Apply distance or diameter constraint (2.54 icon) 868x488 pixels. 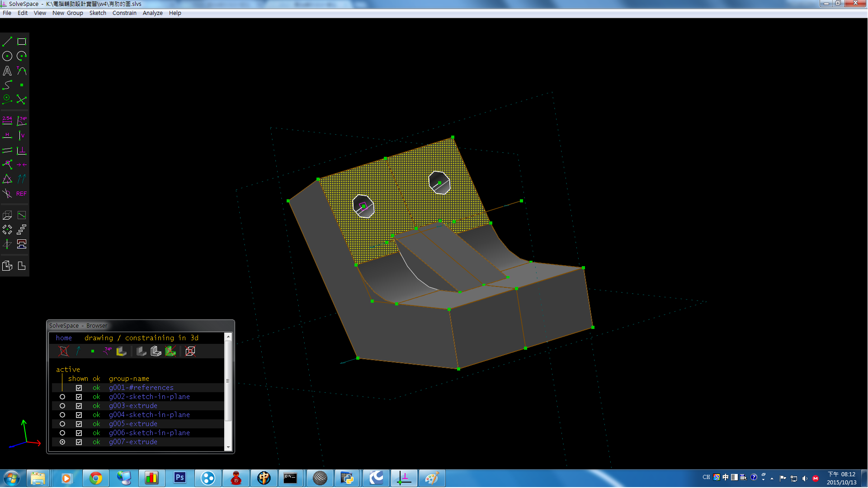click(x=7, y=121)
